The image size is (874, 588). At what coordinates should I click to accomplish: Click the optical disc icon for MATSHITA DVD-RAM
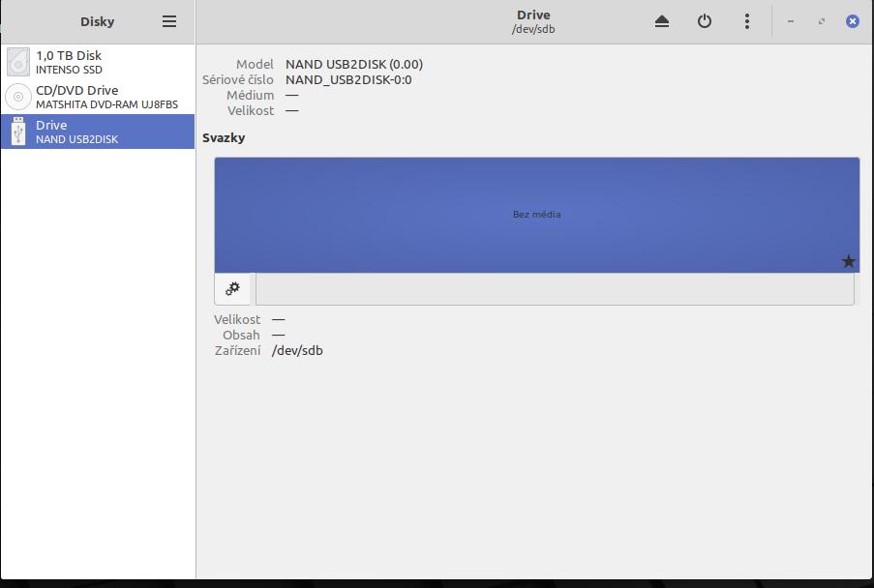[x=18, y=97]
